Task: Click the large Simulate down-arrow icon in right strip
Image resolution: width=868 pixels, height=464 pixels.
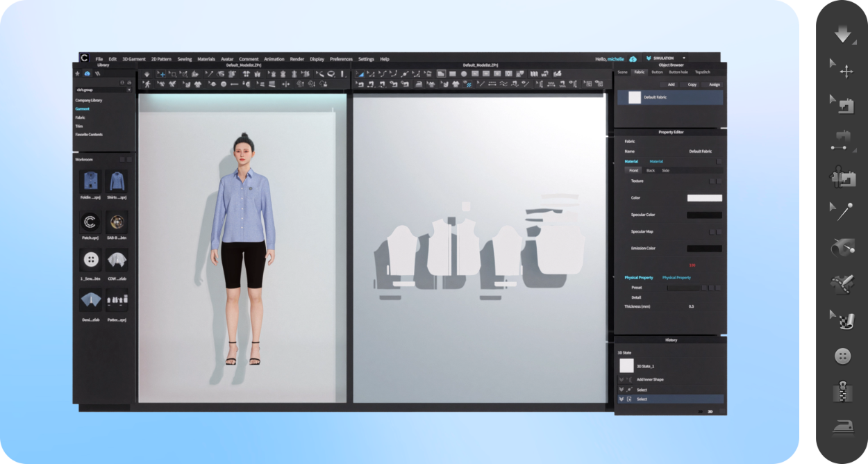Action: click(x=844, y=34)
